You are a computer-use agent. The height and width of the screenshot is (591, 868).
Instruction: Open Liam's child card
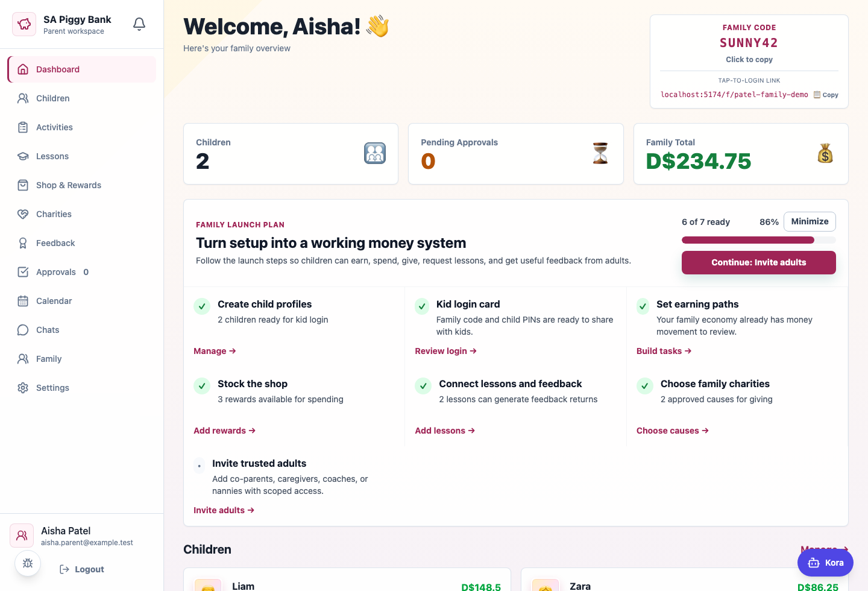(x=347, y=580)
